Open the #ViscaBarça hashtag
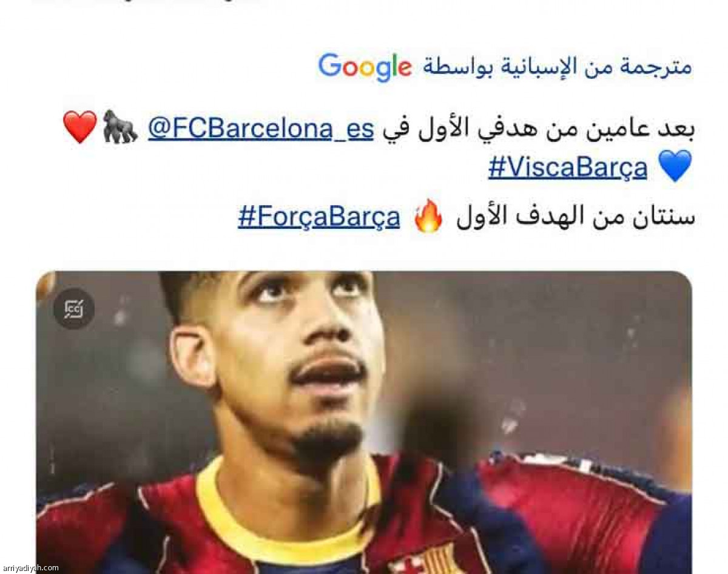The width and height of the screenshot is (728, 574). pyautogui.click(x=568, y=166)
